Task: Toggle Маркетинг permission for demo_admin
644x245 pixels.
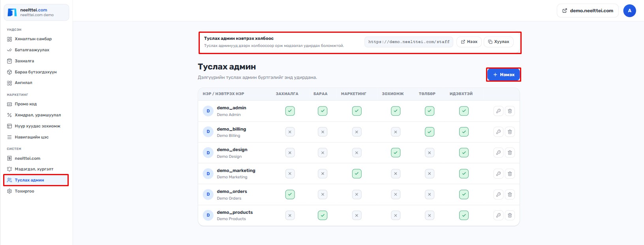Action: pyautogui.click(x=357, y=111)
